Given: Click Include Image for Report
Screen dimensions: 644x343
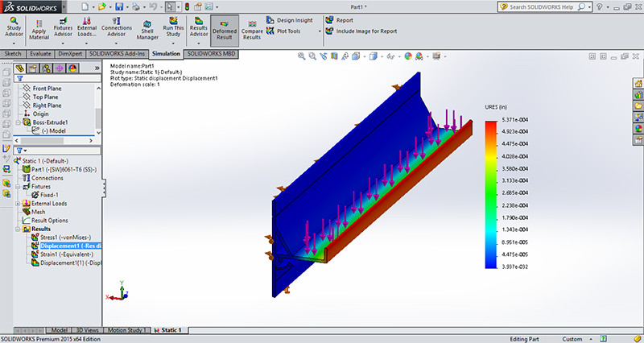Looking at the screenshot, I should pos(365,31).
